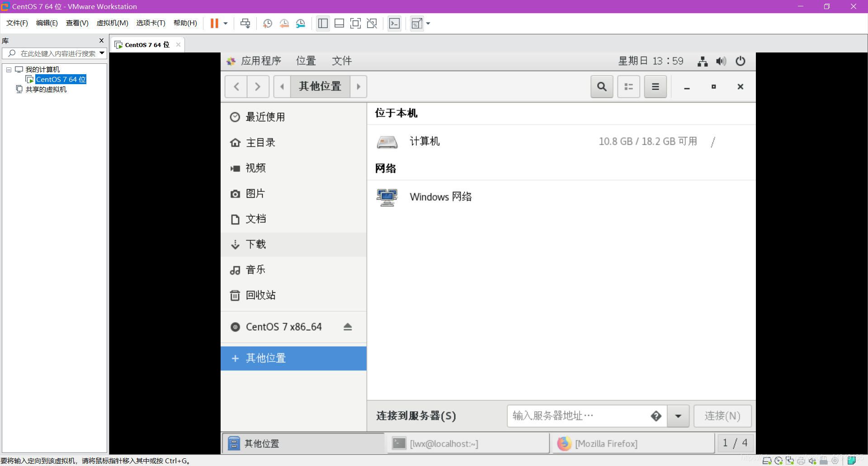Go forward in file manager
Viewport: 868px width, 466px height.
click(x=258, y=86)
